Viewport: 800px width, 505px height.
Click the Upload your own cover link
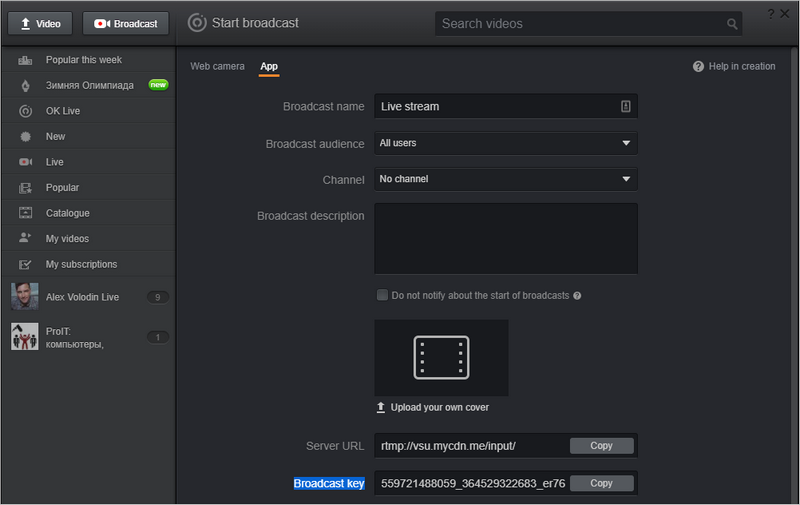point(439,408)
